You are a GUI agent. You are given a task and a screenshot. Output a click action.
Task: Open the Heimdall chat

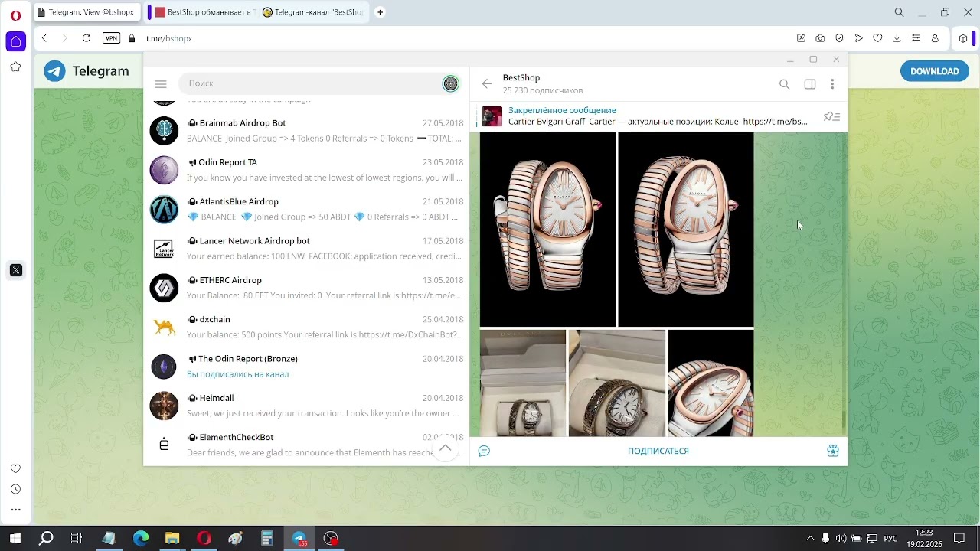point(306,406)
